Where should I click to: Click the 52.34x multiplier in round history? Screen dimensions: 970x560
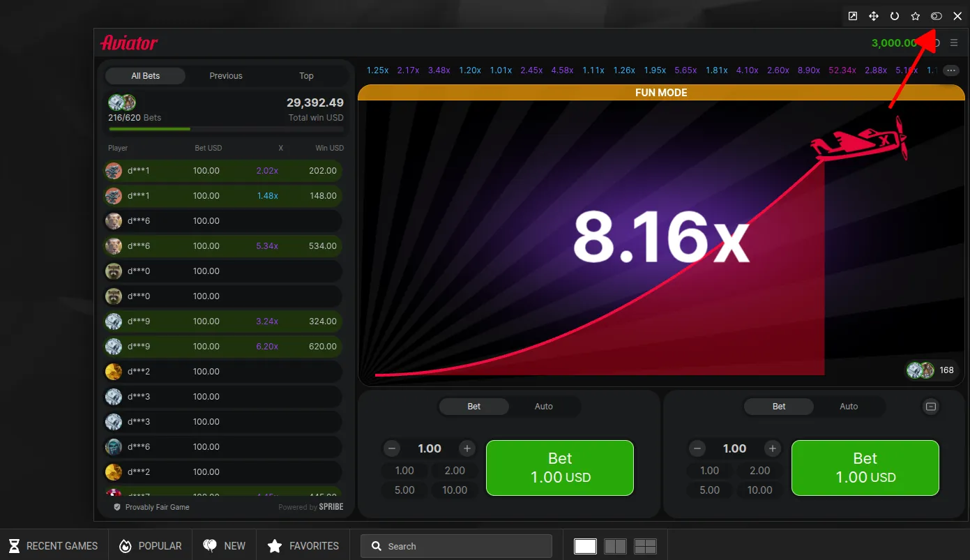point(842,70)
